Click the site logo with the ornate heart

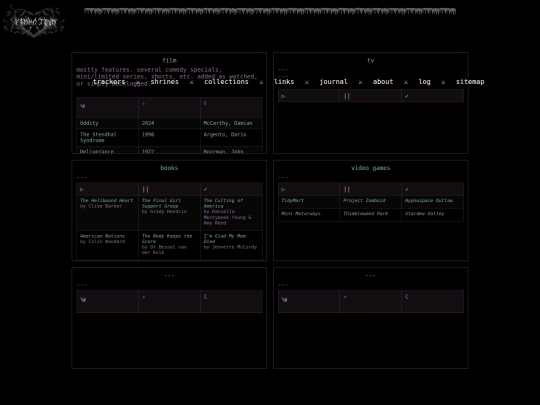click(33, 21)
